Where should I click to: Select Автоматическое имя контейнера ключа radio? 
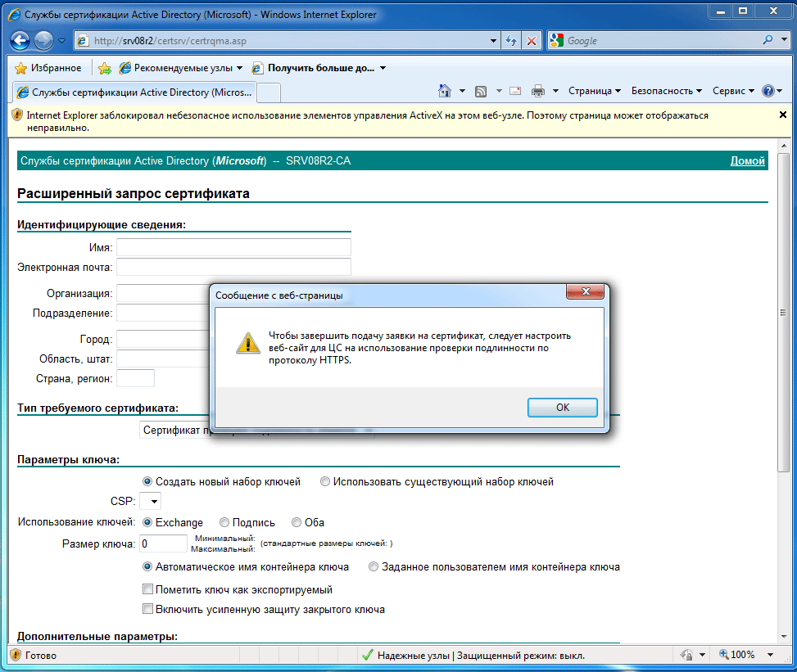147,566
